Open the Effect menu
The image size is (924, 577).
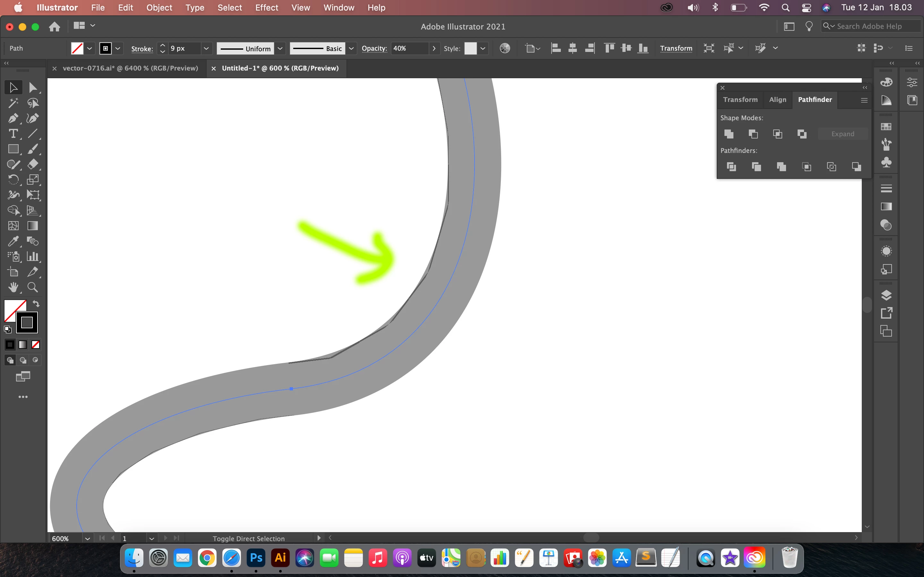tap(267, 8)
